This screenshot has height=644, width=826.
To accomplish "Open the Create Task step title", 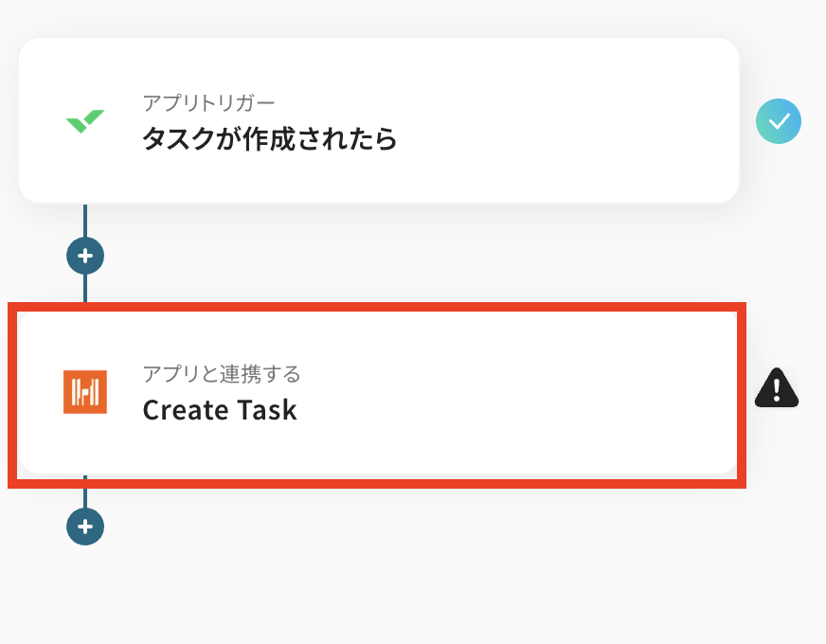I will click(220, 410).
